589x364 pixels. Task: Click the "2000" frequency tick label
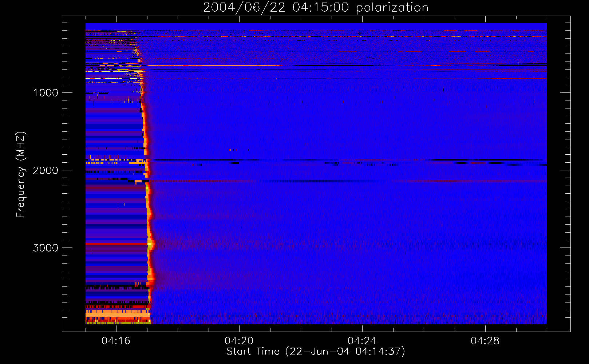pyautogui.click(x=46, y=170)
